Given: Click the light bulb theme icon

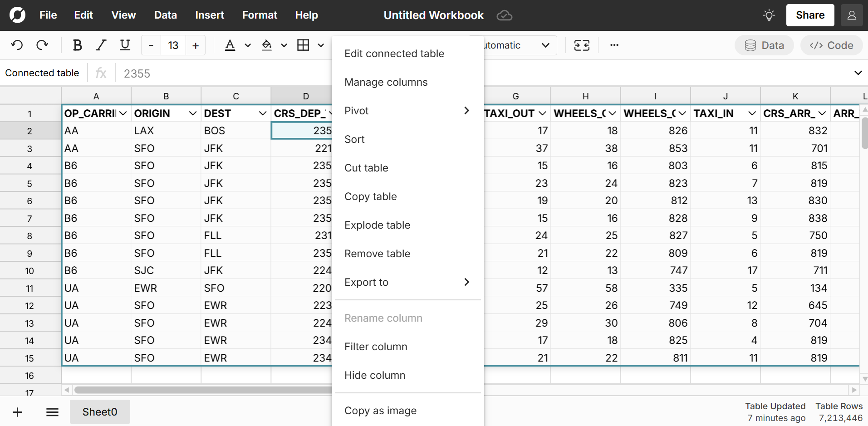Looking at the screenshot, I should tap(769, 15).
